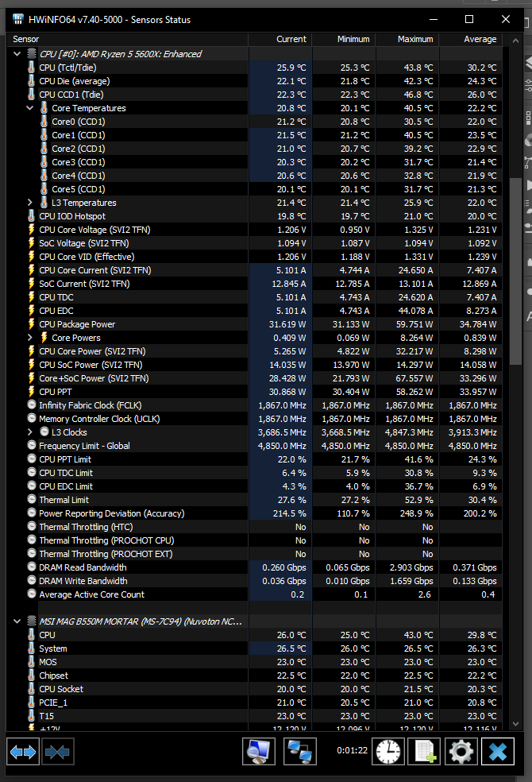The image size is (532, 782).
Task: Click the Sensor column header
Action: [x=128, y=39]
